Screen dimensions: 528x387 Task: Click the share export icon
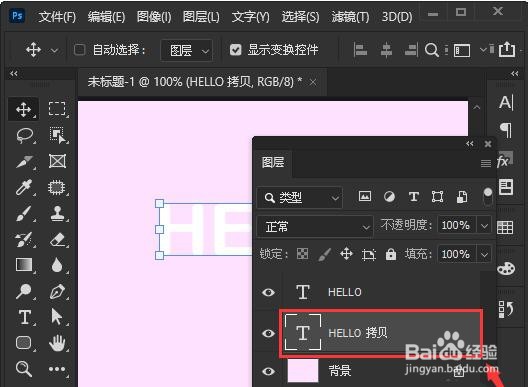(507, 50)
